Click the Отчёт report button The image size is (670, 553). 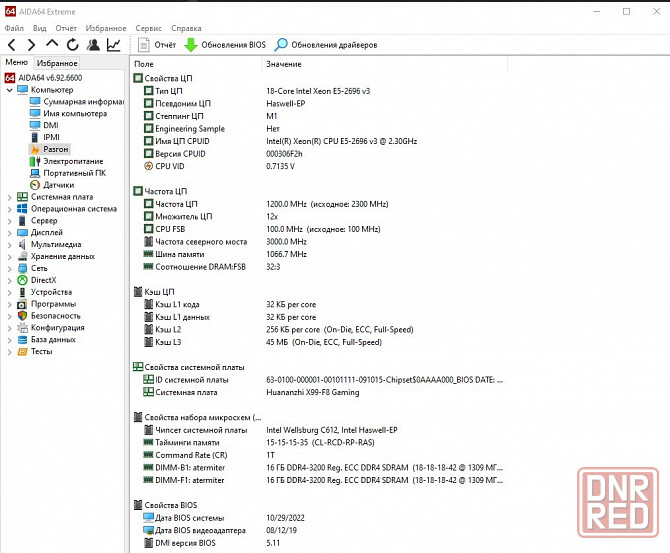157,45
